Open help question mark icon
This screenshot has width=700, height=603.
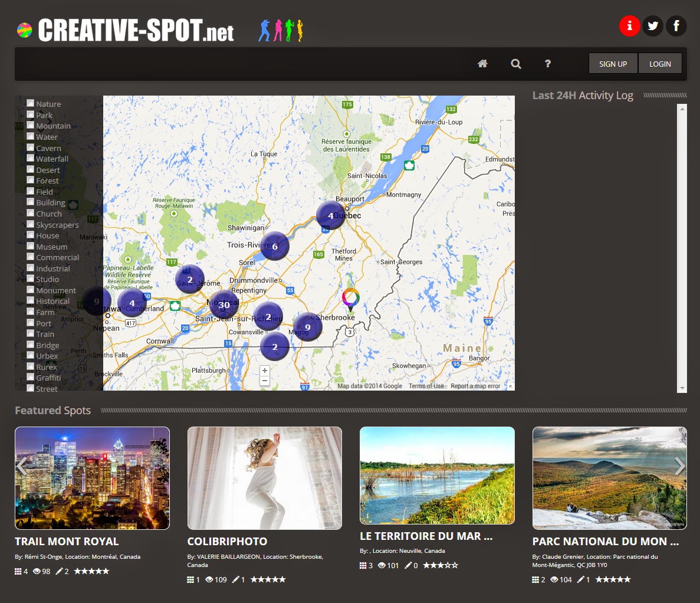(x=548, y=63)
